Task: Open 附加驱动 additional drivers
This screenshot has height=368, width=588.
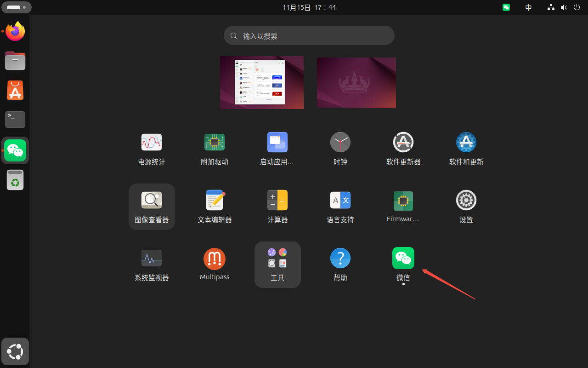Action: click(x=215, y=143)
